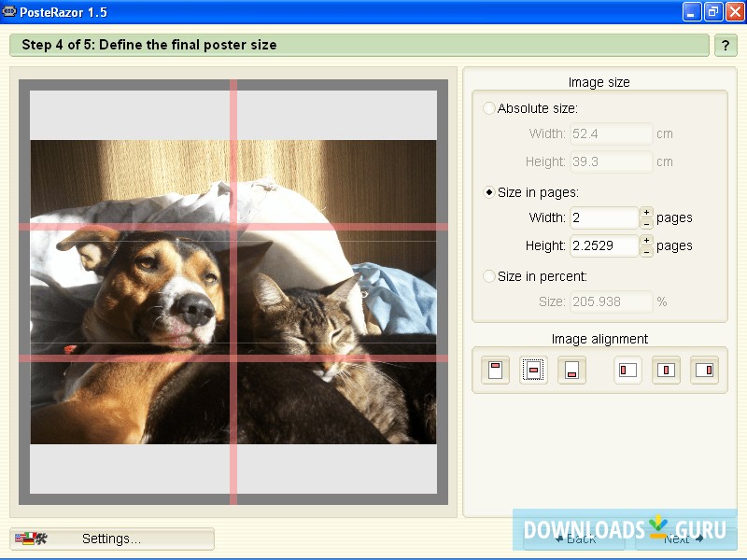
Task: Align image to right
Action: [x=704, y=370]
